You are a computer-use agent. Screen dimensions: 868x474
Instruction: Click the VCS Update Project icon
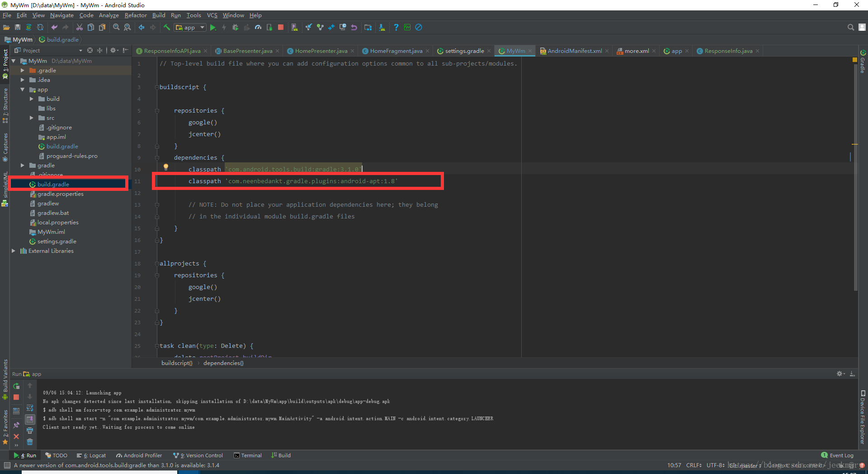click(309, 28)
